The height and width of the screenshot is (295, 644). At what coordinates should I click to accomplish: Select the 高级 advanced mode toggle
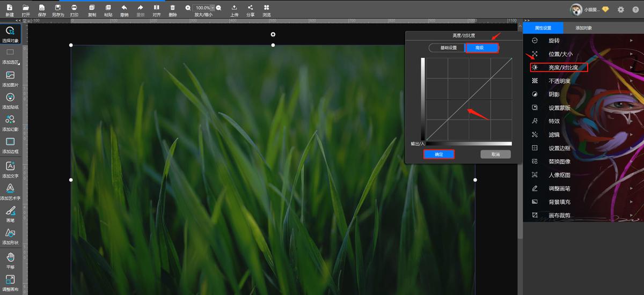(481, 48)
